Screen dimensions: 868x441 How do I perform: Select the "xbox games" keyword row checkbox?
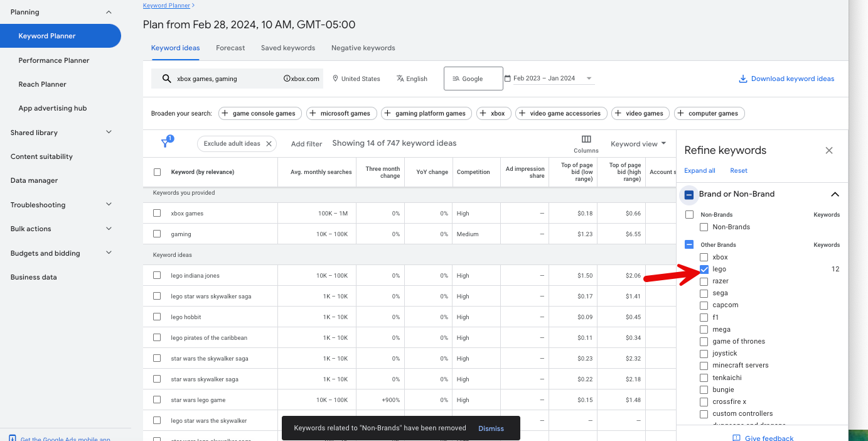(156, 212)
